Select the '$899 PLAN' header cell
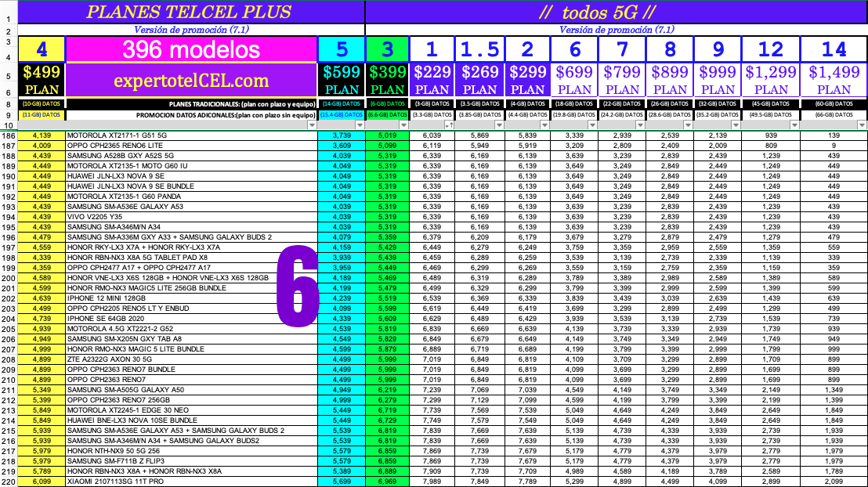868x487 pixels. coord(670,80)
